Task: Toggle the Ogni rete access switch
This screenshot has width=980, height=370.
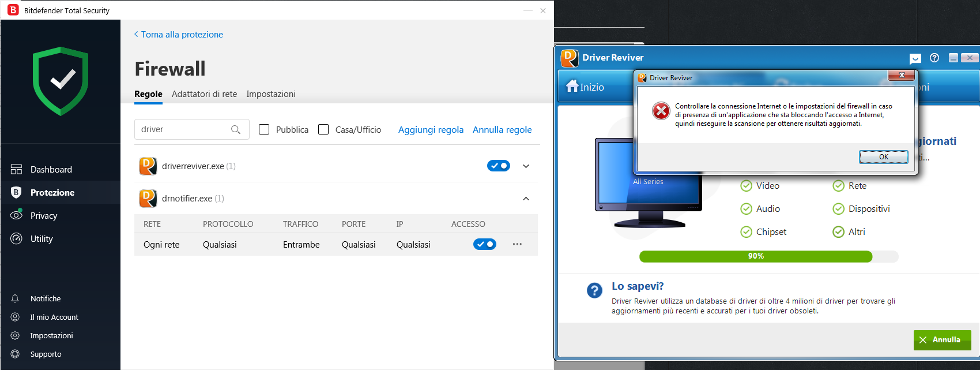Action: [485, 244]
